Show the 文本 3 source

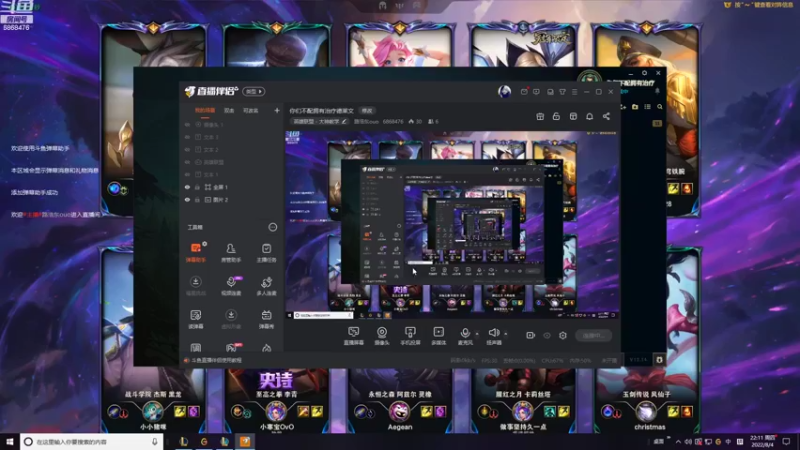[x=187, y=137]
